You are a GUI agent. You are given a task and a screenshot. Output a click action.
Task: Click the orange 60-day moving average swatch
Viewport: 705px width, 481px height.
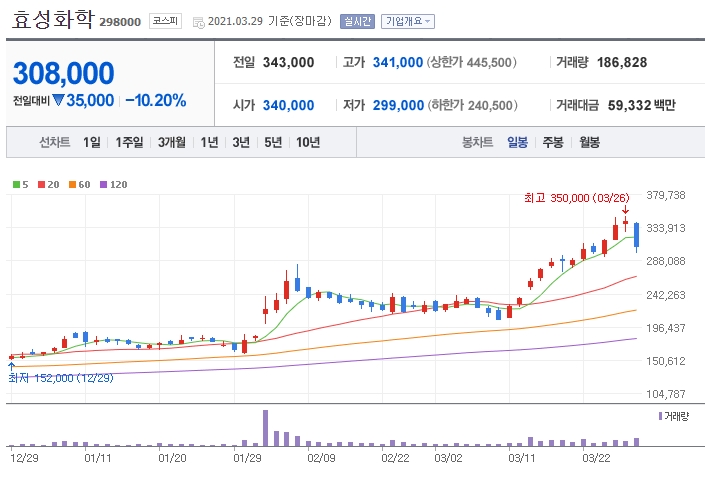pyautogui.click(x=72, y=184)
